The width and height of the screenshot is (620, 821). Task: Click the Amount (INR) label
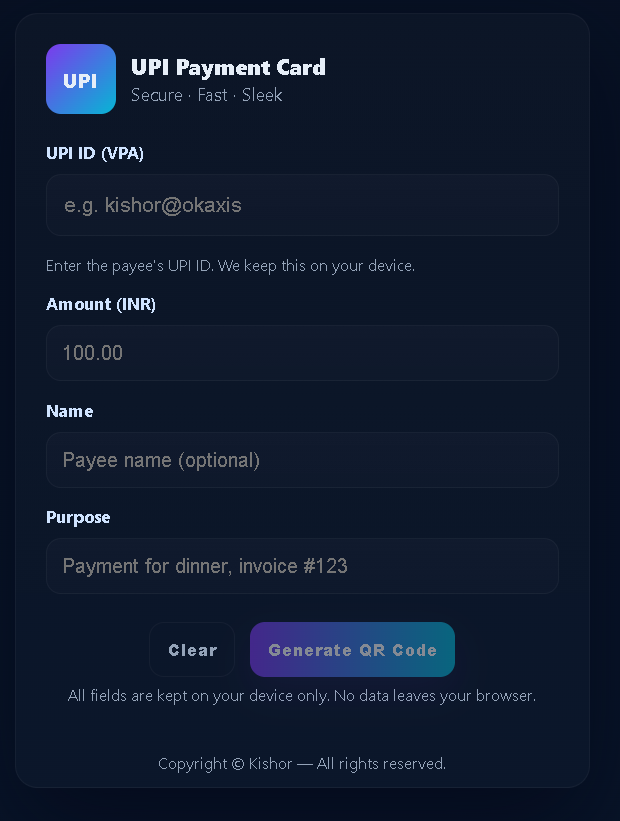coord(101,304)
